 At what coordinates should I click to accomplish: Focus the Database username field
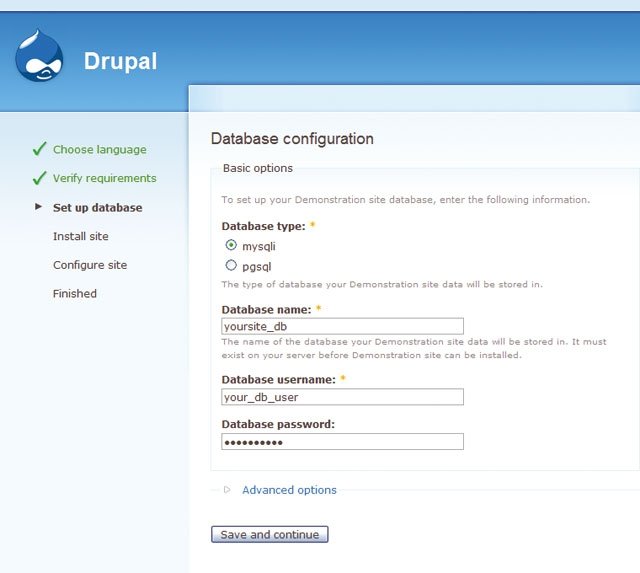342,397
